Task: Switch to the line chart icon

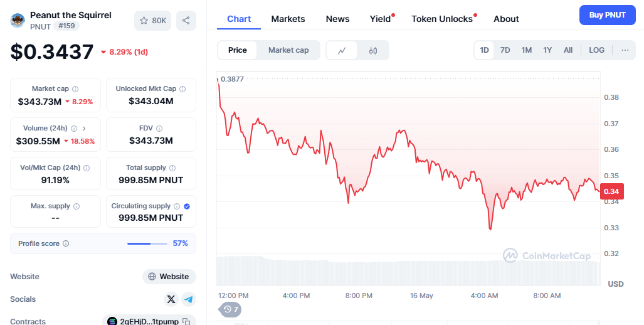Action: coord(342,50)
